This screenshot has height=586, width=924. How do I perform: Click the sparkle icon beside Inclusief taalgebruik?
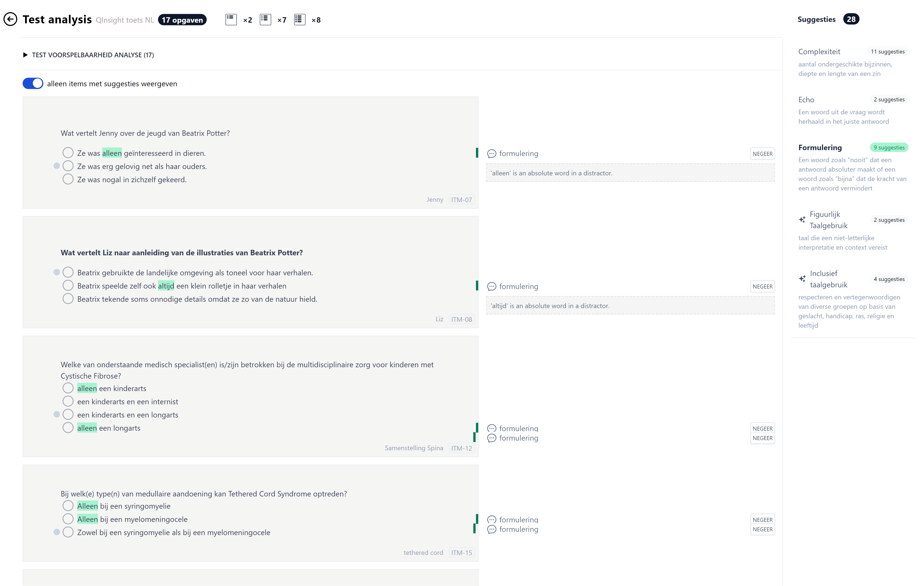point(803,278)
